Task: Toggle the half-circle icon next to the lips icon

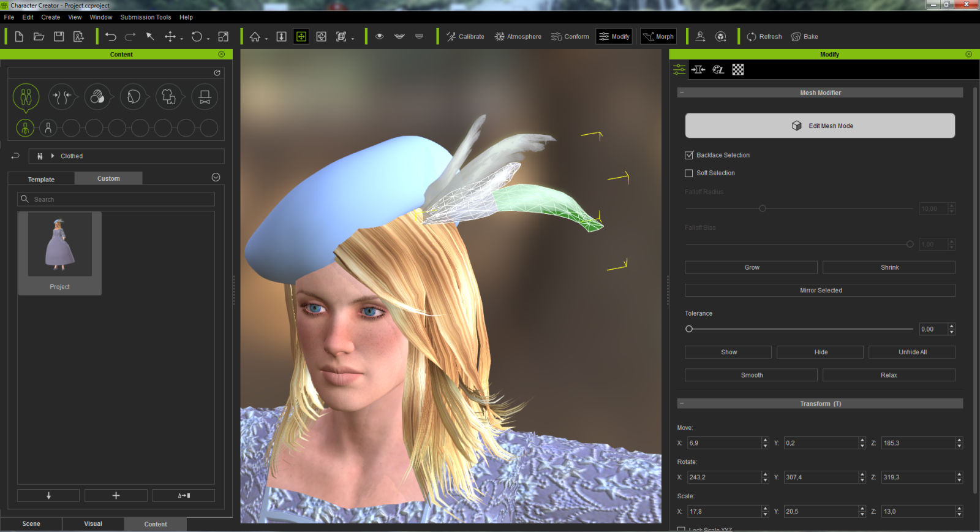Action: point(419,36)
